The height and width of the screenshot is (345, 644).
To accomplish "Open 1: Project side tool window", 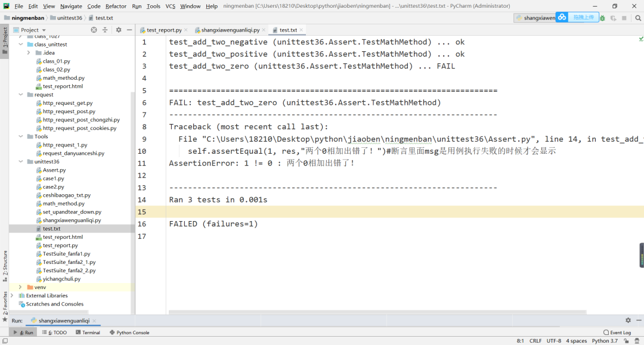I will pyautogui.click(x=5, y=42).
